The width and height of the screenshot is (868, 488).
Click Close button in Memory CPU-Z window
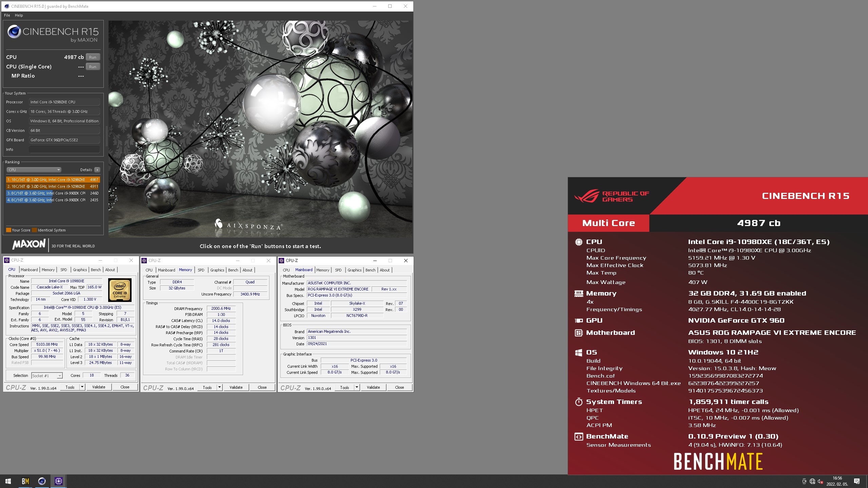click(x=262, y=387)
